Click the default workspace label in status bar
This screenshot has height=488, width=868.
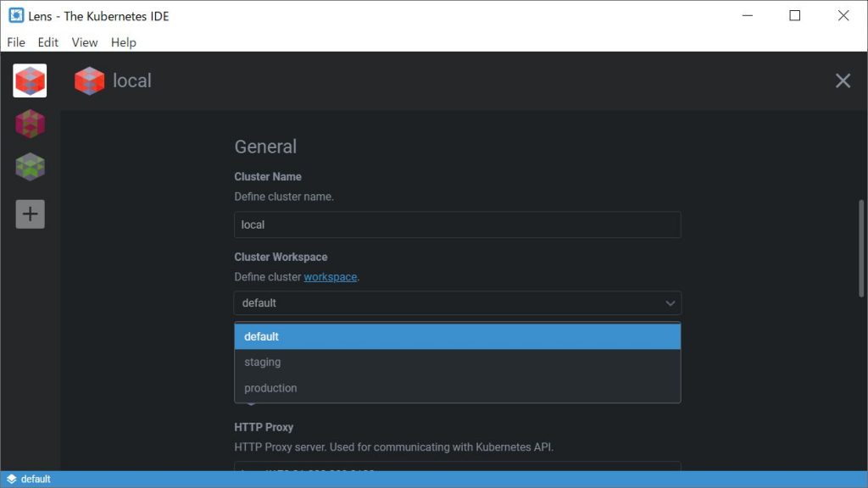pyautogui.click(x=36, y=480)
